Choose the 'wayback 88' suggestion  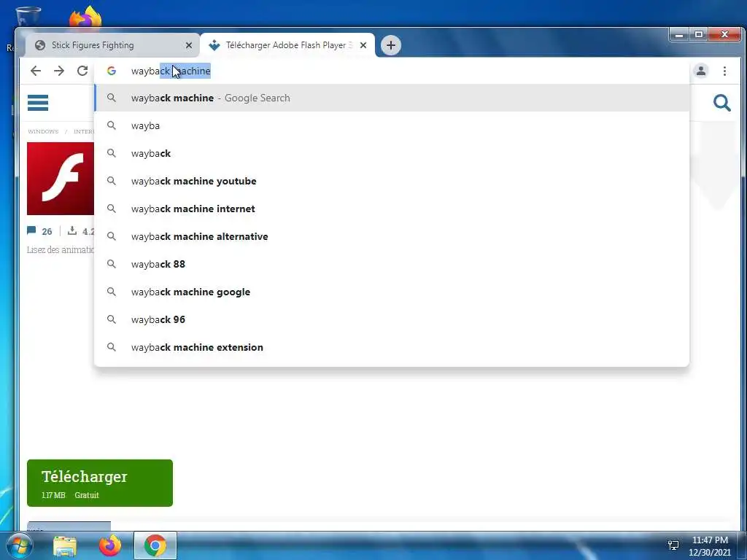392,264
